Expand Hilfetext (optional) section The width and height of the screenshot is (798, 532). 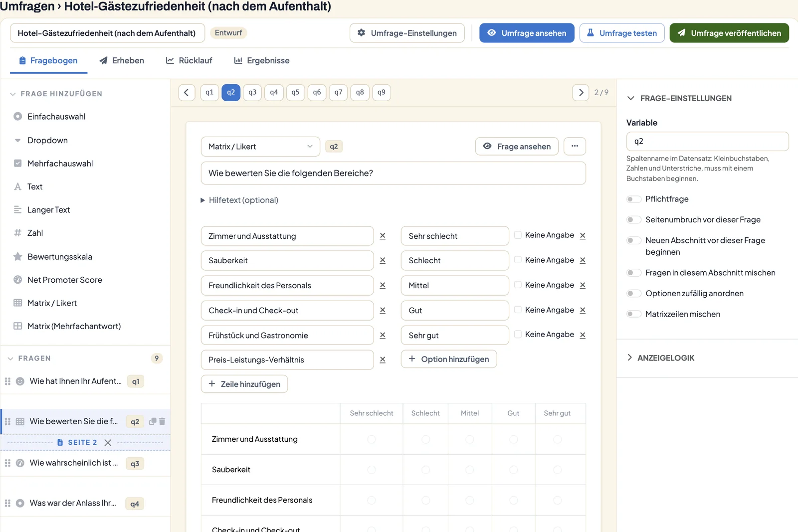(239, 200)
